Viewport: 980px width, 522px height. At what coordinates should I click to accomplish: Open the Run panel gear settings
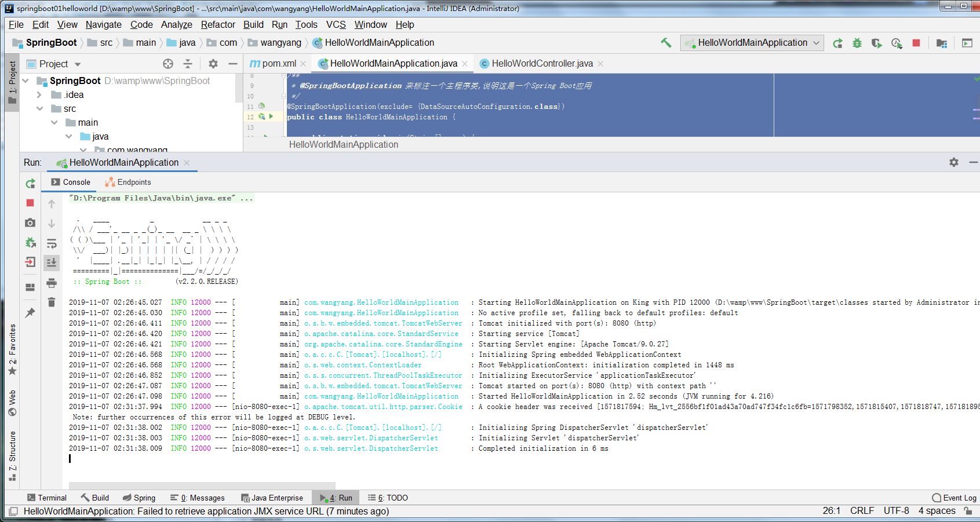pyautogui.click(x=954, y=162)
